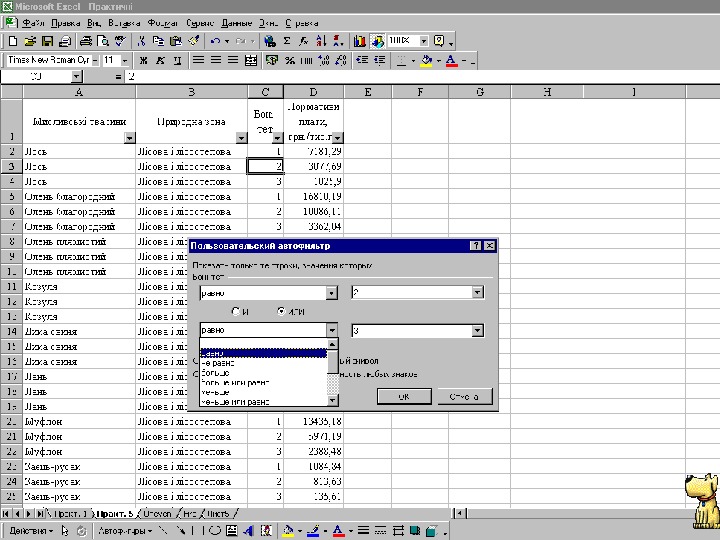The height and width of the screenshot is (540, 720).
Task: Click the Fill Color bucket in formatting toolbar
Action: pyautogui.click(x=427, y=60)
